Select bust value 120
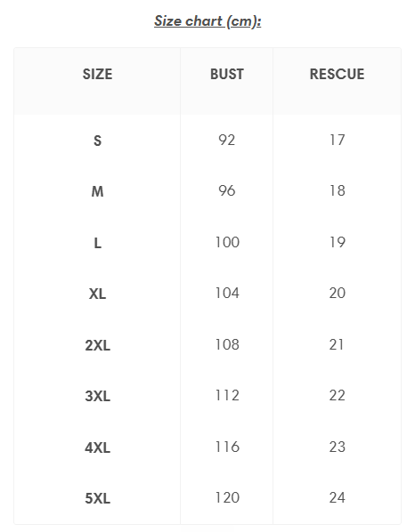 [227, 497]
